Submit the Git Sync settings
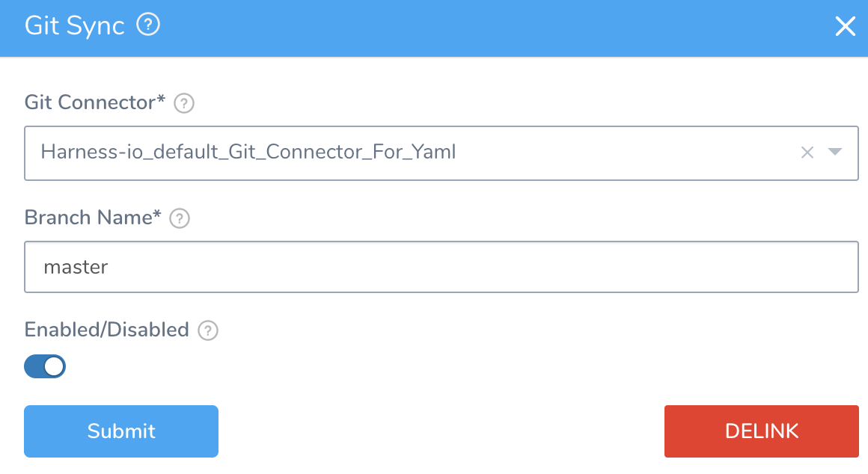The width and height of the screenshot is (868, 474). (121, 431)
